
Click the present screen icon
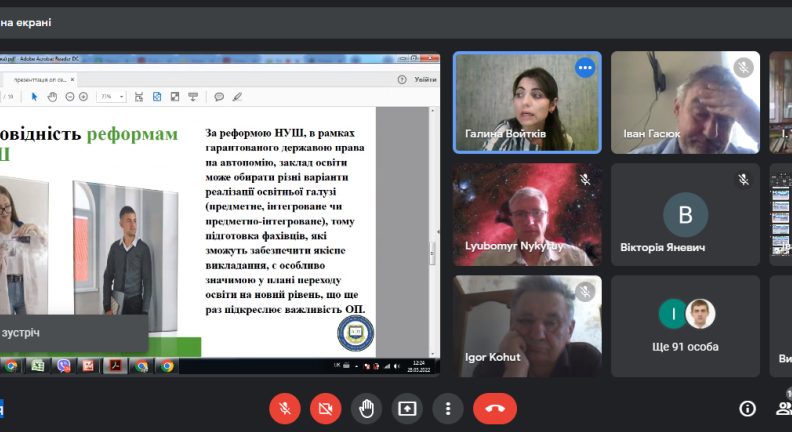[407, 408]
